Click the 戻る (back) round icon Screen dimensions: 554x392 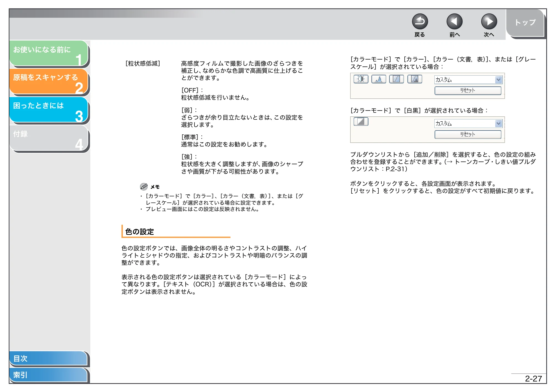coord(420,21)
